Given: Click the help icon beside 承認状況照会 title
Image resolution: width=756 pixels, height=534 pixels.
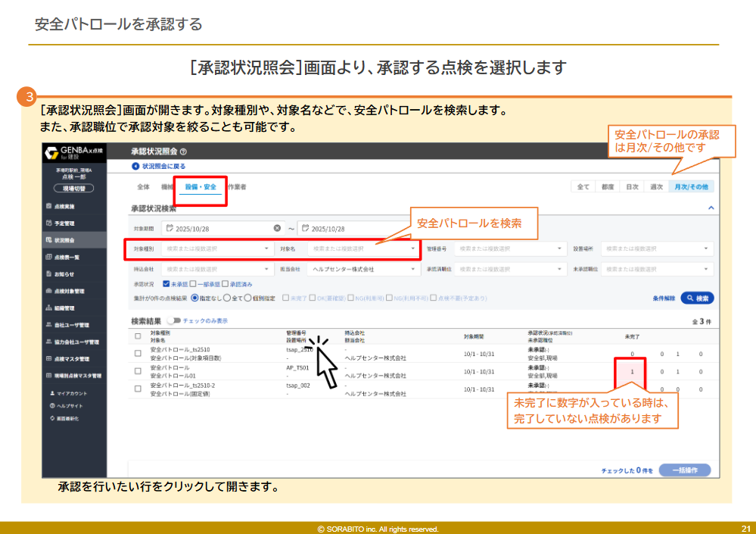Looking at the screenshot, I should click(184, 152).
